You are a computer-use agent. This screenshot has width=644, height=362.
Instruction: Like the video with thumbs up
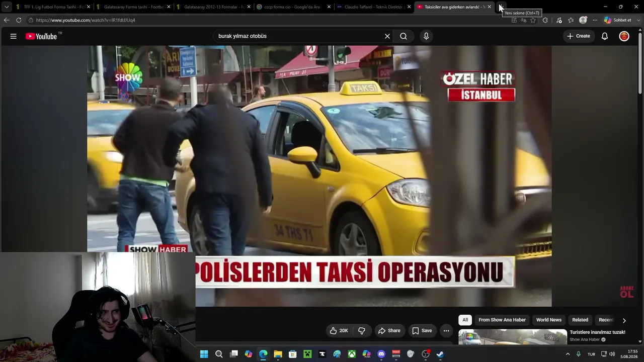tap(339, 331)
